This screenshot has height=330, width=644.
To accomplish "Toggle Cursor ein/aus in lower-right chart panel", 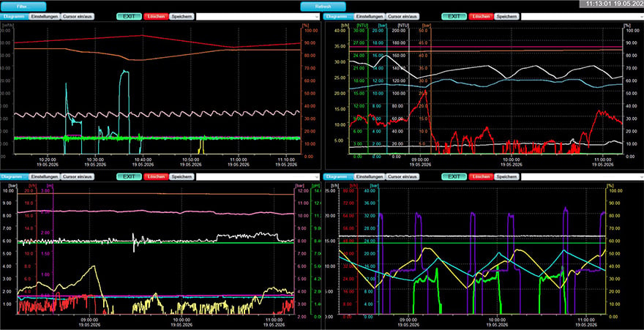I will pyautogui.click(x=403, y=176).
